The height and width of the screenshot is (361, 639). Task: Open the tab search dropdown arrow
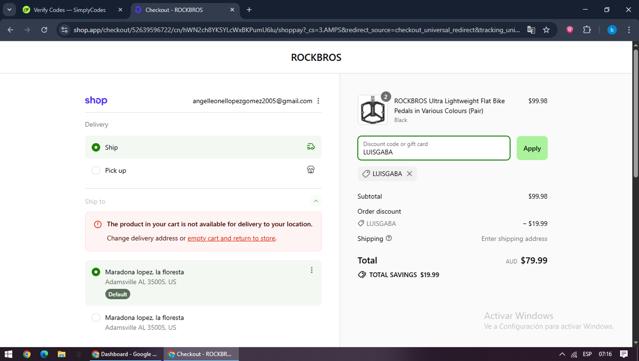(9, 10)
